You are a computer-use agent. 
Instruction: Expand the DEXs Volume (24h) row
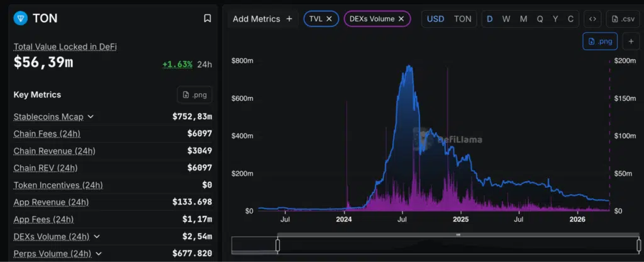[97, 236]
